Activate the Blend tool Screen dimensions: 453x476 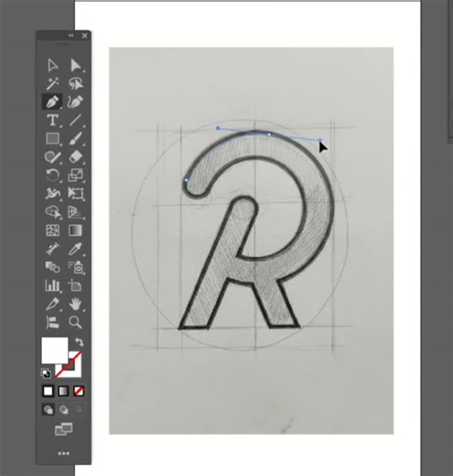52,267
